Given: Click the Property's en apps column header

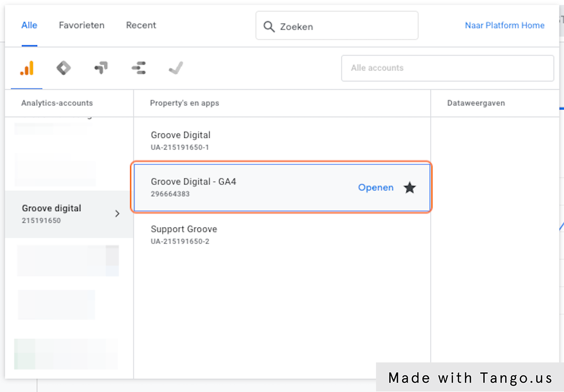Looking at the screenshot, I should 185,103.
